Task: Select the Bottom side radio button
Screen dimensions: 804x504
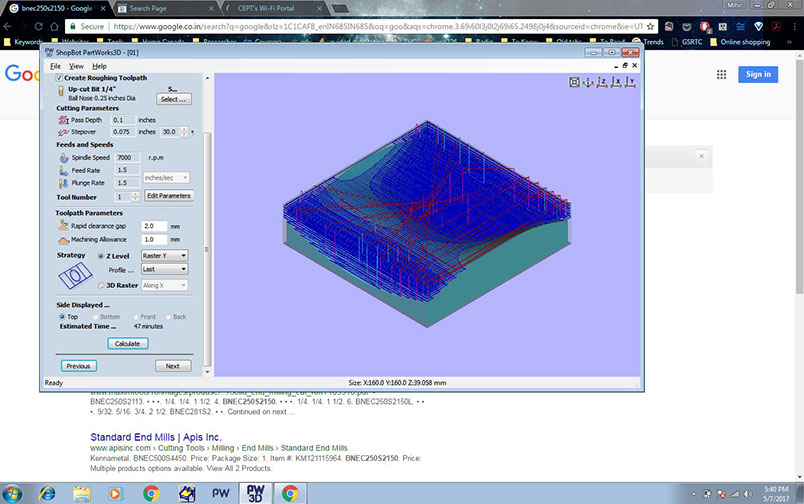Action: [95, 317]
